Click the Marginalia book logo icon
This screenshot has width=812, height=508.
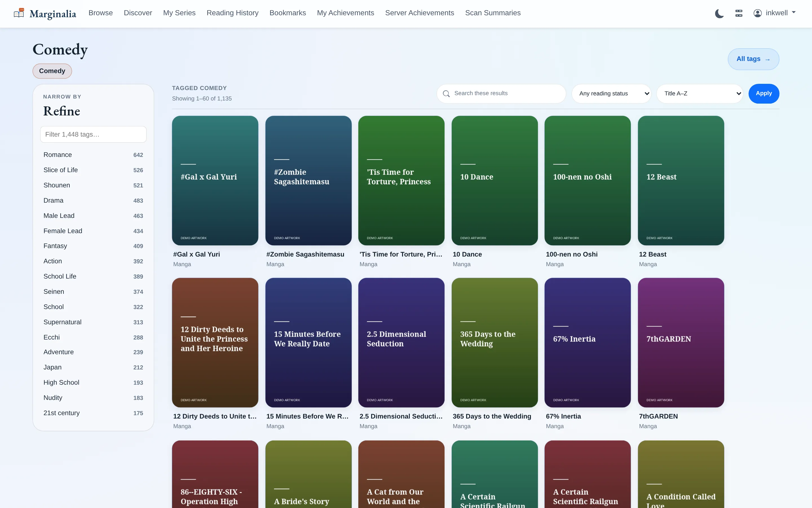coord(19,13)
